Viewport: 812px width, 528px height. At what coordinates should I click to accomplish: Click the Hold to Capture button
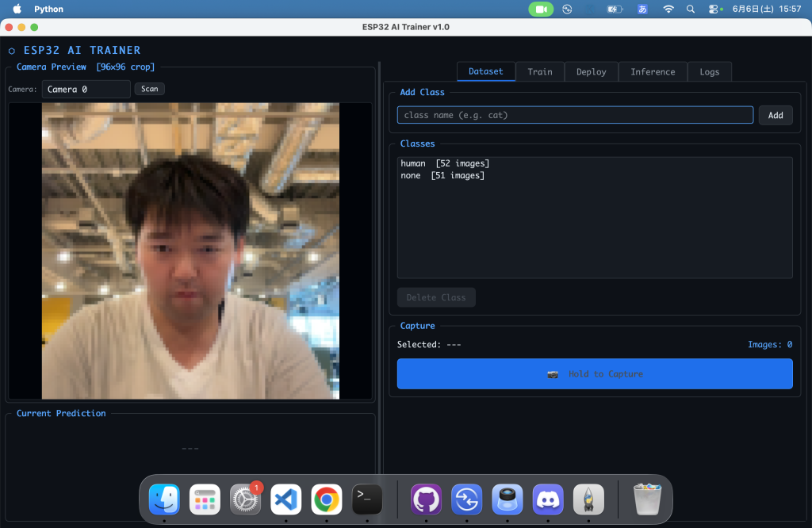coord(595,373)
